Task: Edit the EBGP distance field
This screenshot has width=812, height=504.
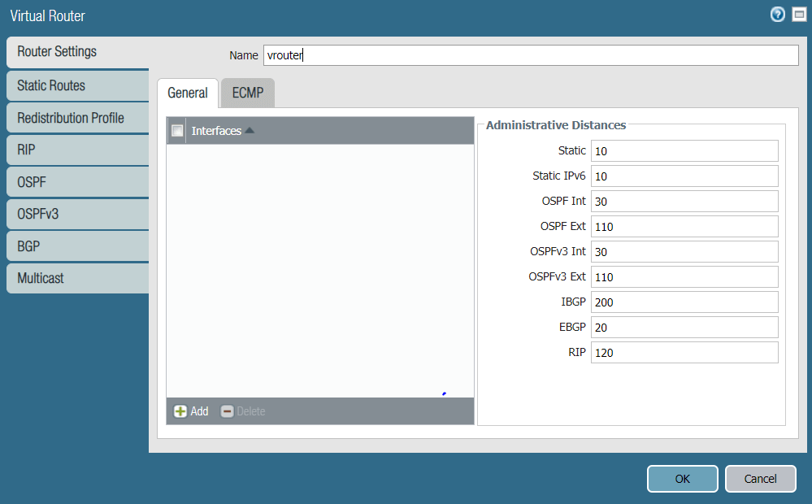Action: [x=684, y=328]
